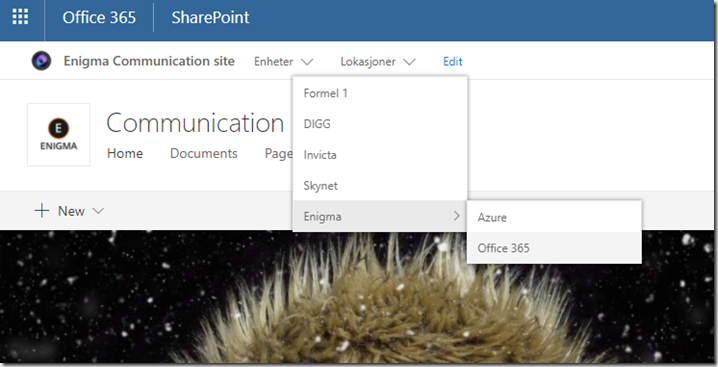
Task: Choose Azure from the Enigma submenu
Action: [x=554, y=217]
